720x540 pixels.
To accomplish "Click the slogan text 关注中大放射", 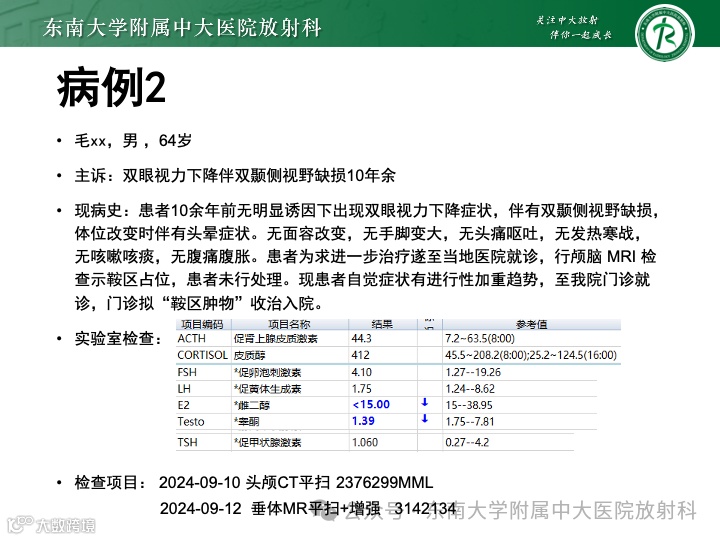I will pyautogui.click(x=567, y=20).
